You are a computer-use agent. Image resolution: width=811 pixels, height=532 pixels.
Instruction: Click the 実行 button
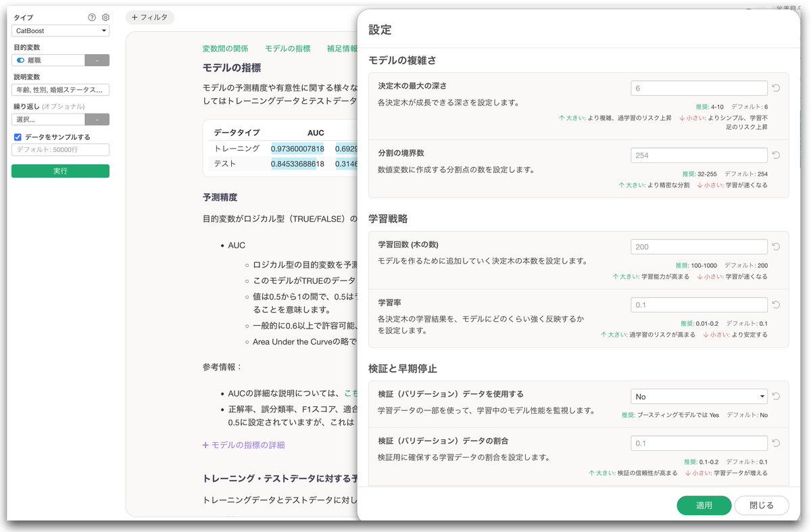(60, 171)
